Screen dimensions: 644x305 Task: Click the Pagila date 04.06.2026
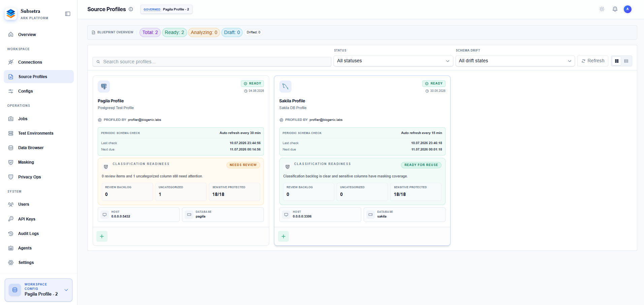pyautogui.click(x=256, y=91)
